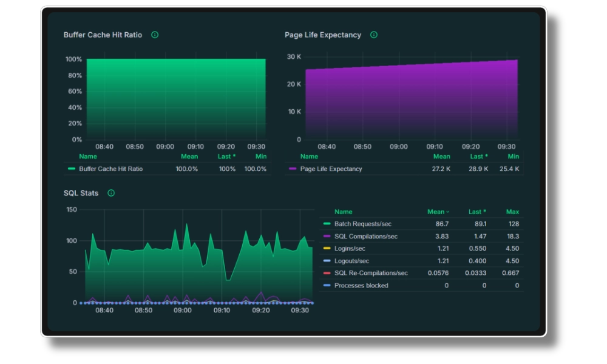Click the Page Life Expectancy info icon

click(x=374, y=35)
